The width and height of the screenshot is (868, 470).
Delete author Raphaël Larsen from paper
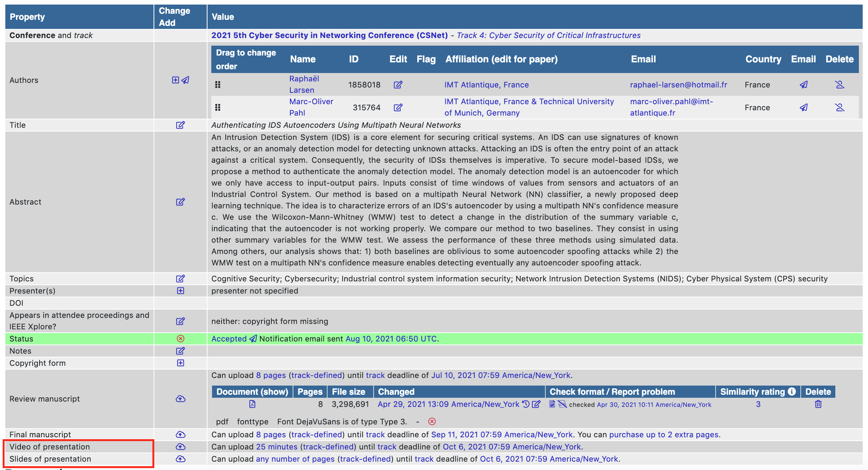click(x=840, y=84)
